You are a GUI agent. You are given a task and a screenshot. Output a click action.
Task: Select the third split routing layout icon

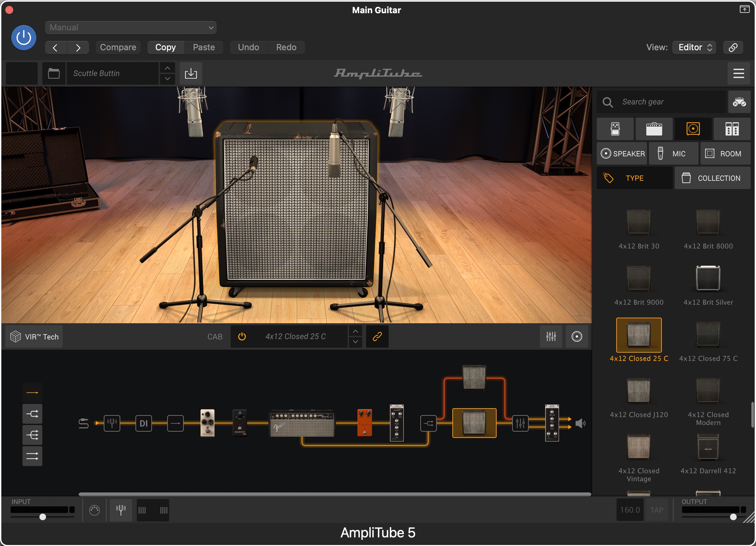tap(32, 435)
